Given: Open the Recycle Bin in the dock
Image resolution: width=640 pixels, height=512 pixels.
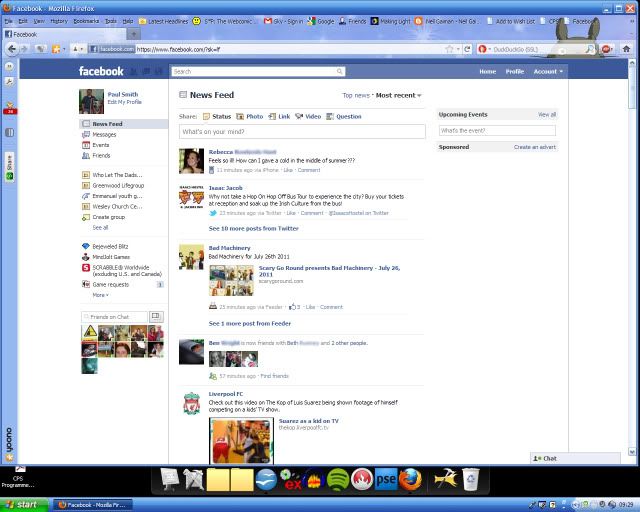Looking at the screenshot, I should pyautogui.click(x=471, y=479).
